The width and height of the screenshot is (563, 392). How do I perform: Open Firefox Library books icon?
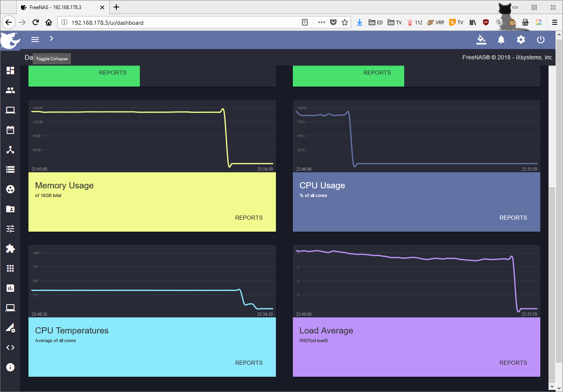473,22
